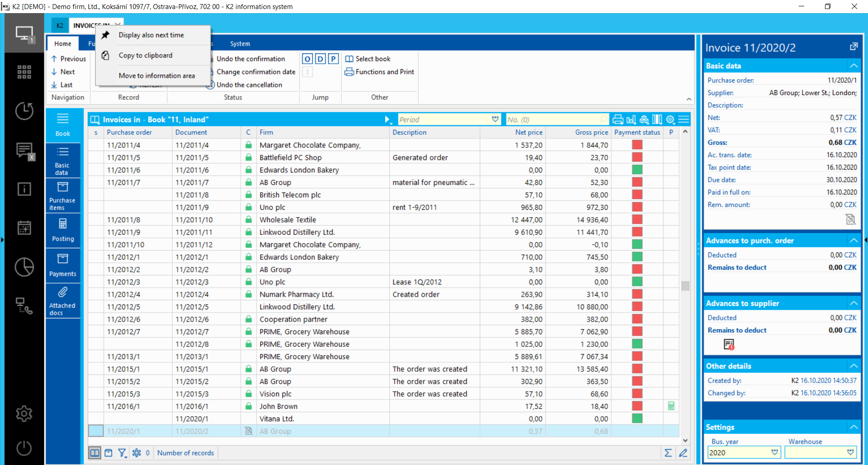This screenshot has width=868, height=465.
Task: Go to the Next record
Action: coord(63,71)
